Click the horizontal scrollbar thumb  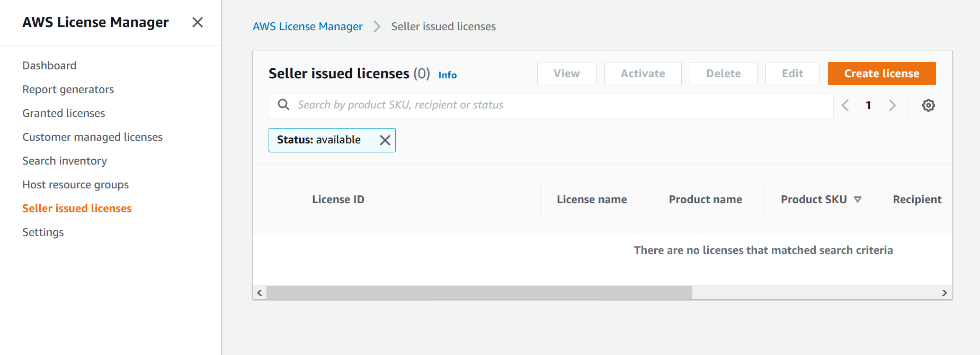(x=479, y=293)
